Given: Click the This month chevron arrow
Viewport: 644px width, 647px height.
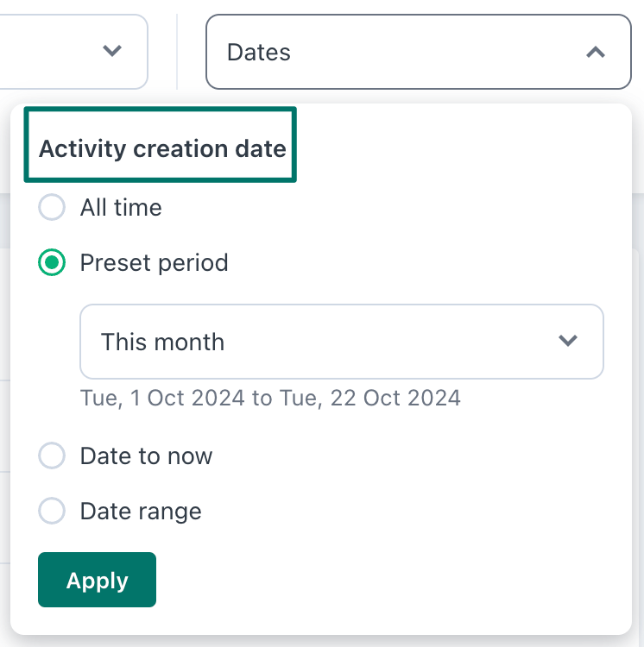Looking at the screenshot, I should [568, 341].
